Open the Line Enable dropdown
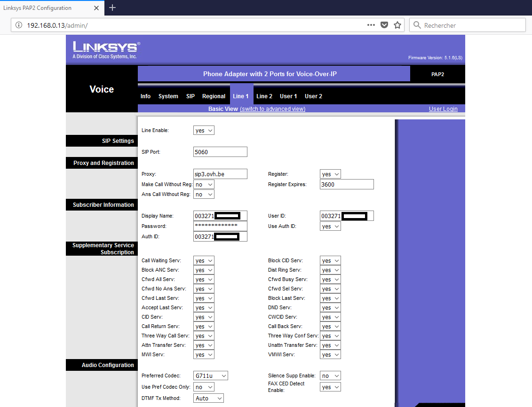532x407 pixels. (x=204, y=130)
